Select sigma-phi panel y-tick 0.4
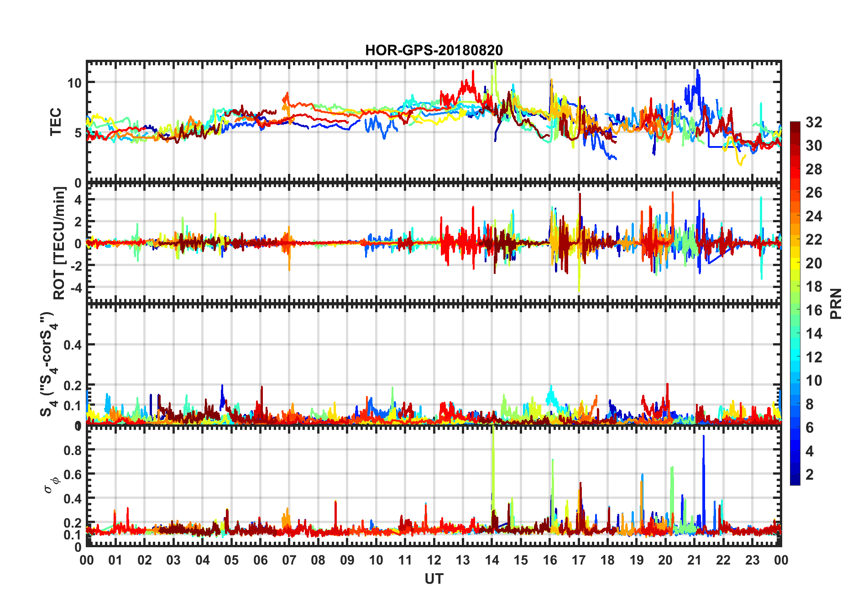The image size is (868, 607). 73,498
